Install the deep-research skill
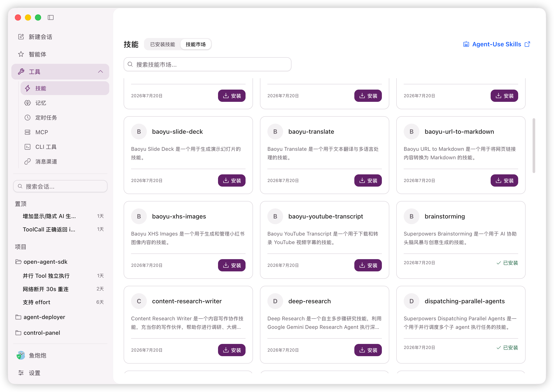 368,350
